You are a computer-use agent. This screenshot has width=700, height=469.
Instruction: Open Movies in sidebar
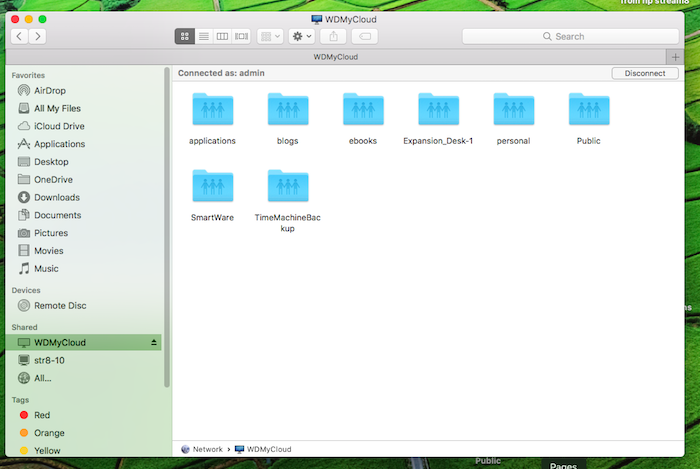pos(85,251)
